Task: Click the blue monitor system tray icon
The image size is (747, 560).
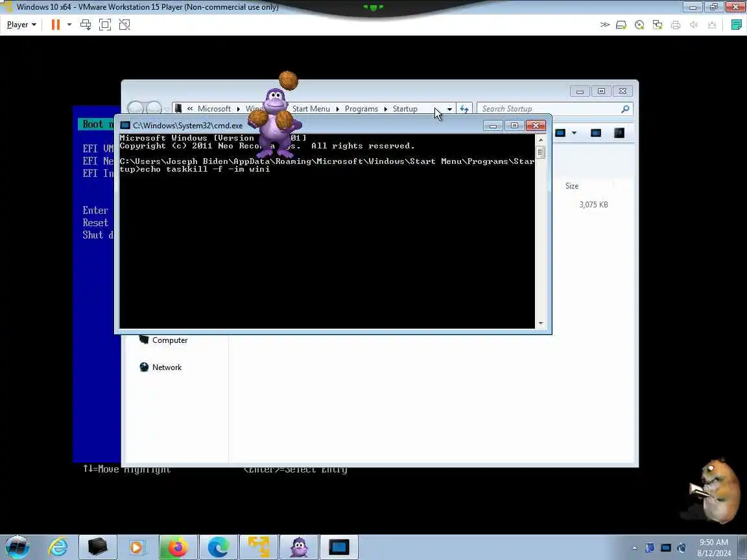Action: tap(666, 548)
